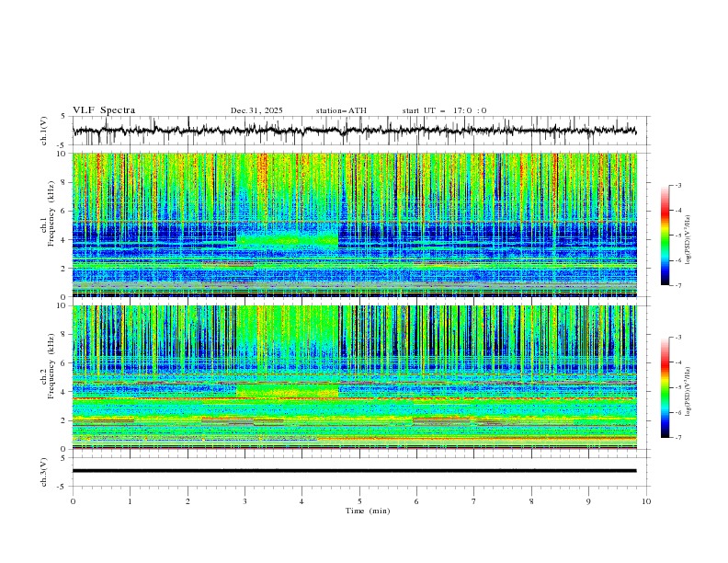Click the -3 label on upper color bar
This screenshot has height=563, width=728.
(x=677, y=186)
